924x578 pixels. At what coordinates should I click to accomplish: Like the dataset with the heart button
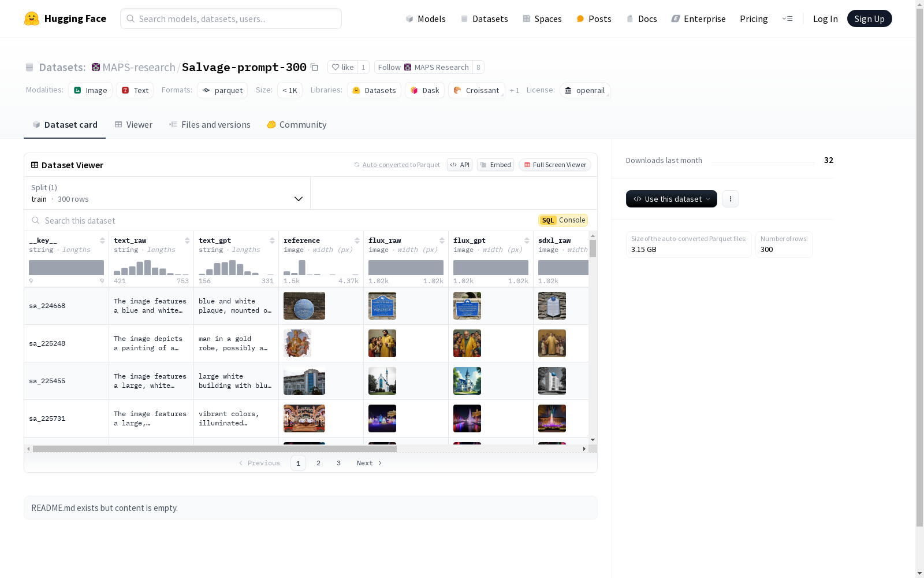[342, 67]
